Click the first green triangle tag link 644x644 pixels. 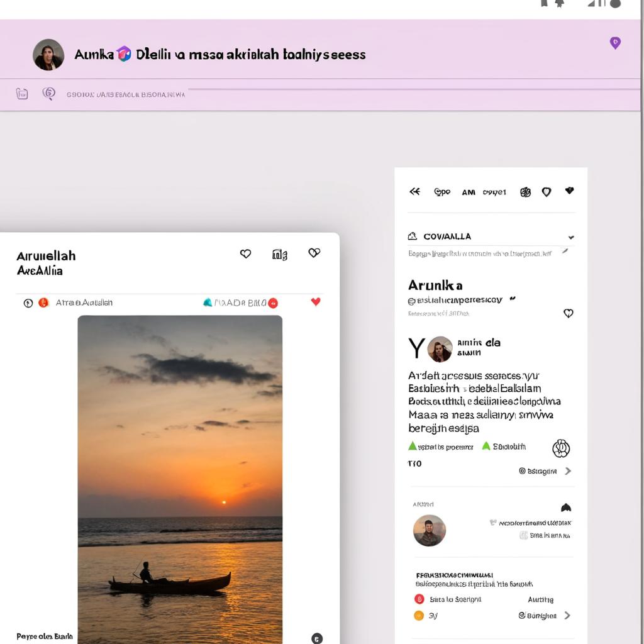click(x=413, y=447)
